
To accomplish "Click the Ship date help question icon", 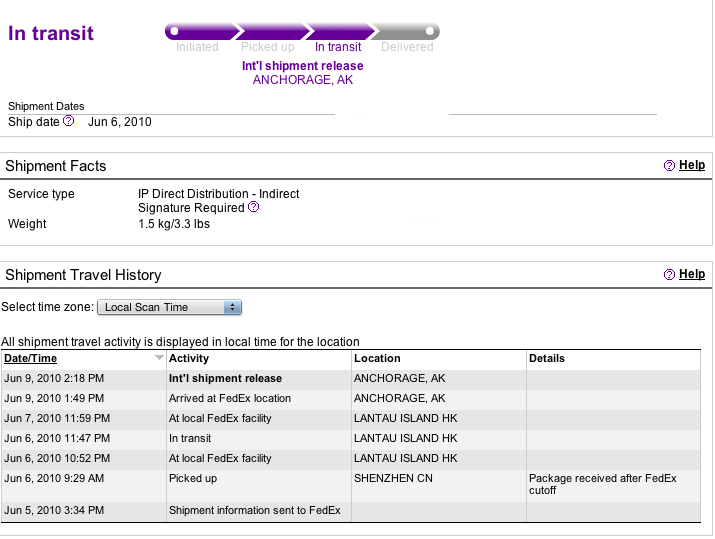I will (x=68, y=121).
